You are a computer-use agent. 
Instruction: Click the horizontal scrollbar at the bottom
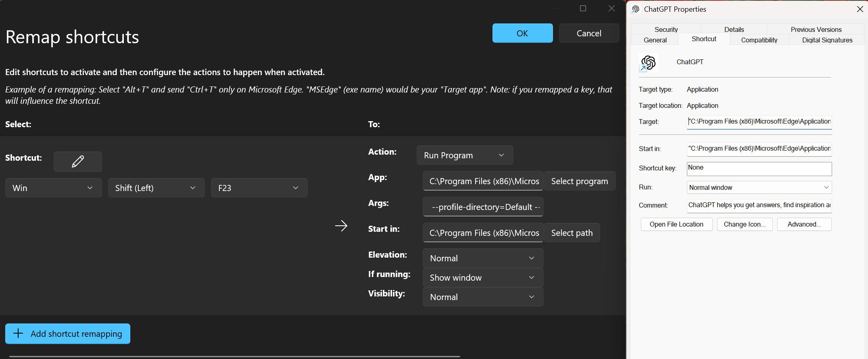click(234, 356)
